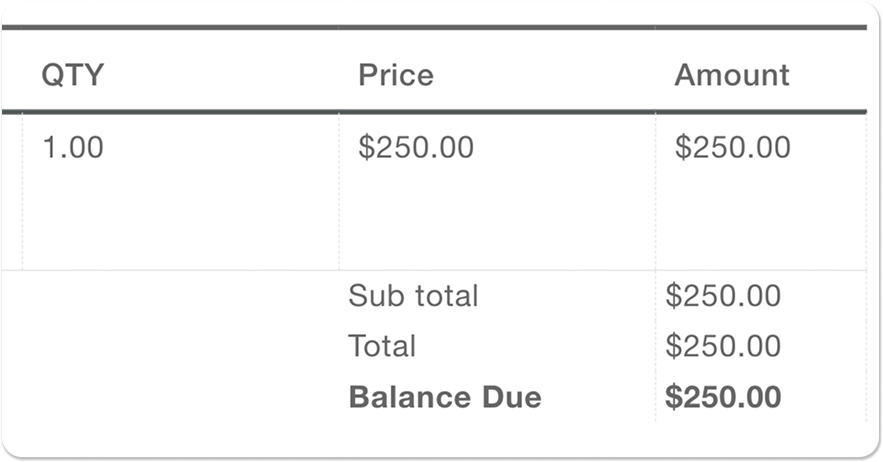The image size is (883, 462).
Task: Select the Sub total value $250.00
Action: [x=723, y=295]
